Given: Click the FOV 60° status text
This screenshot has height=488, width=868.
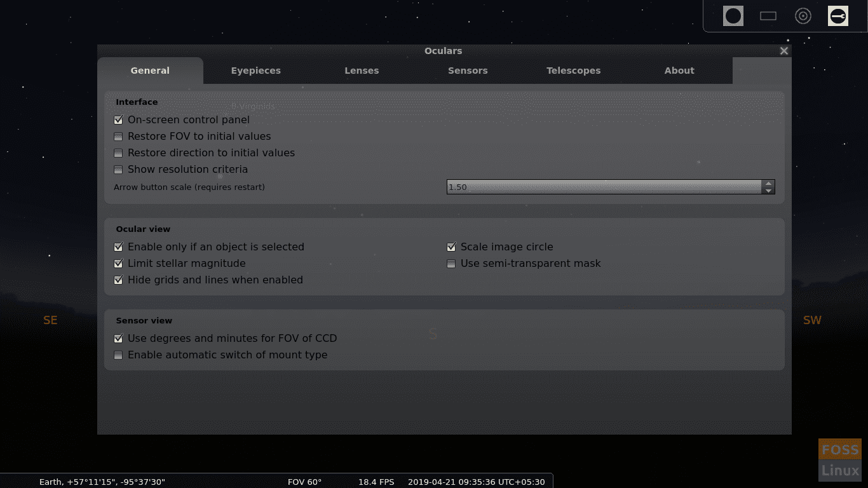Looking at the screenshot, I should click(305, 482).
